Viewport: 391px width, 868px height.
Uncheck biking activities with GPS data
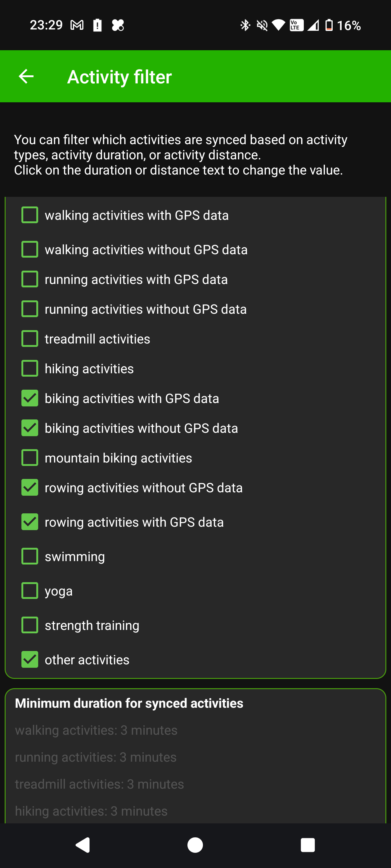[x=30, y=398]
